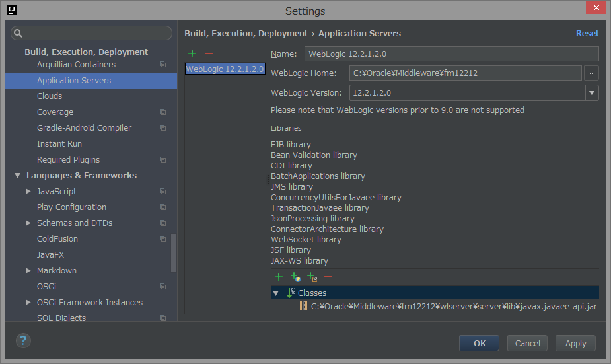Click the settings tree vertical scrollbar

[174, 252]
